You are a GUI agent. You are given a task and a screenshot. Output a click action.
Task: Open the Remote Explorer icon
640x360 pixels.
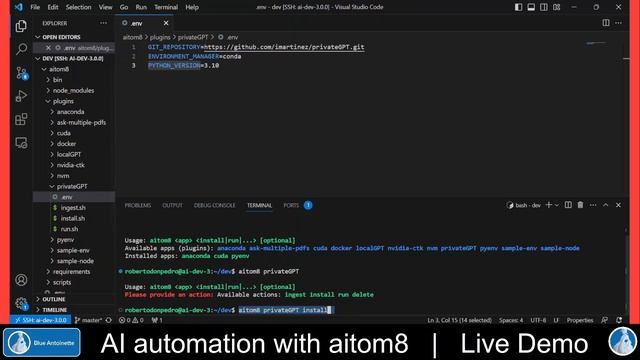21,142
